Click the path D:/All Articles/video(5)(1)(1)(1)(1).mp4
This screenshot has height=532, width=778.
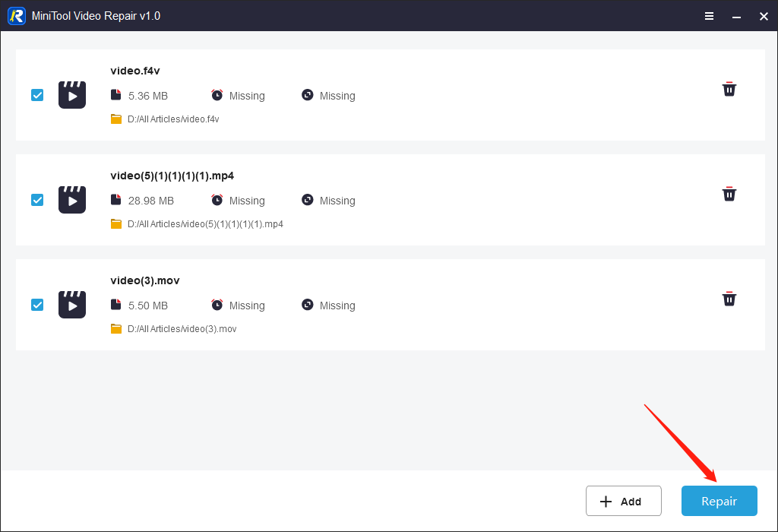coord(205,223)
